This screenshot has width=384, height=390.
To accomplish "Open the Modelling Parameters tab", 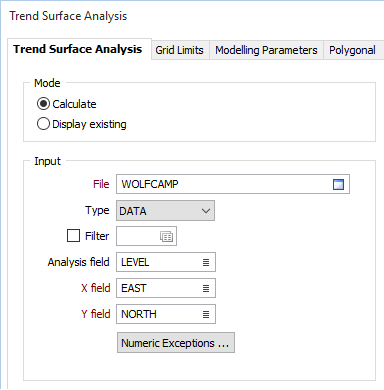I will 266,50.
